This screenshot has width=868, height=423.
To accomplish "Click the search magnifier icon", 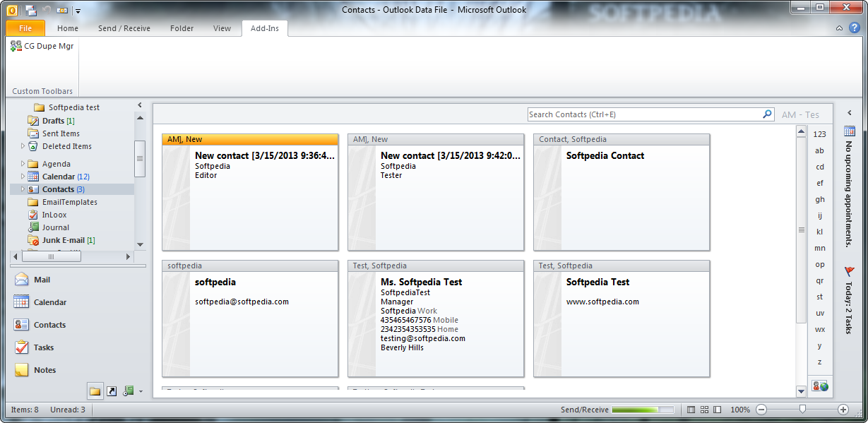I will [767, 114].
